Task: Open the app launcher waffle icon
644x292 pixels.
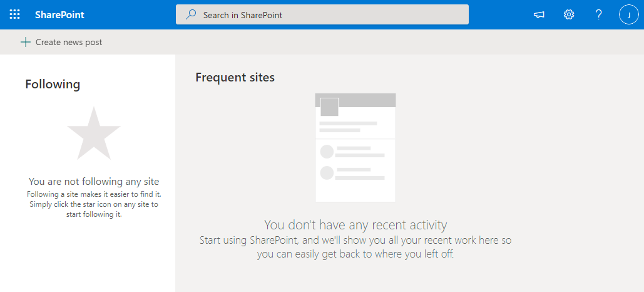Action: pyautogui.click(x=14, y=14)
